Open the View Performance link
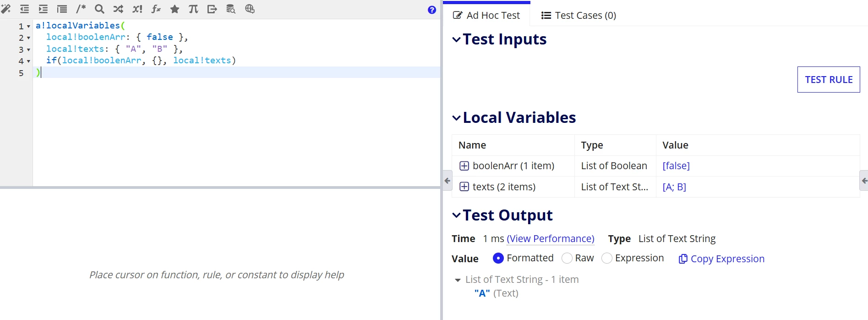Image resolution: width=868 pixels, height=320 pixels. click(x=551, y=239)
